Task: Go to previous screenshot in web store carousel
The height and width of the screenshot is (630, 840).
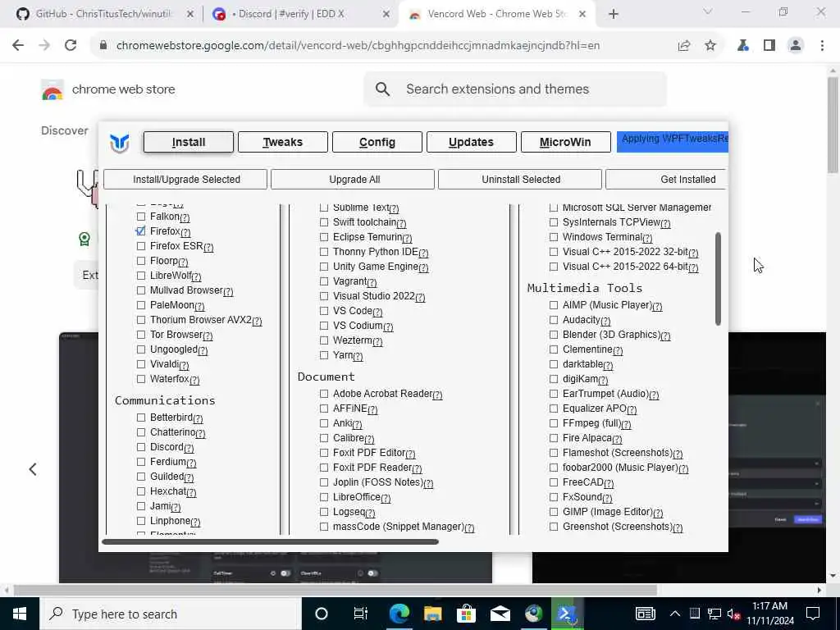Action: point(33,469)
